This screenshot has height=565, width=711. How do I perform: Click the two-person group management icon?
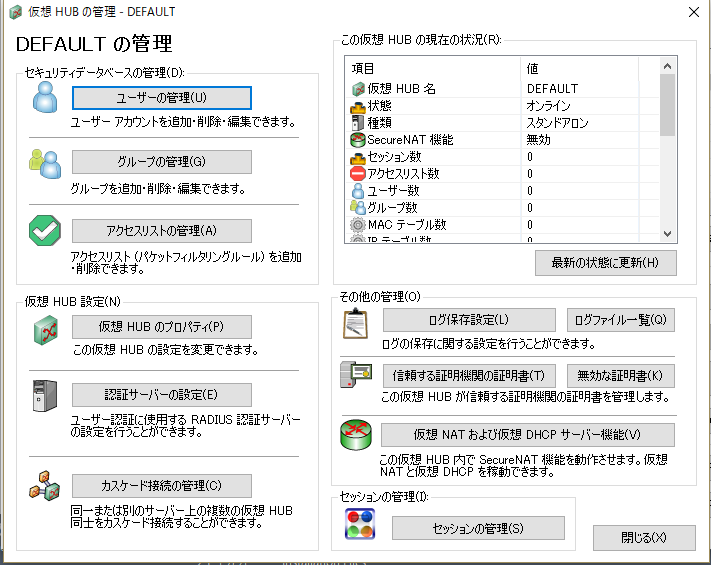(x=46, y=163)
